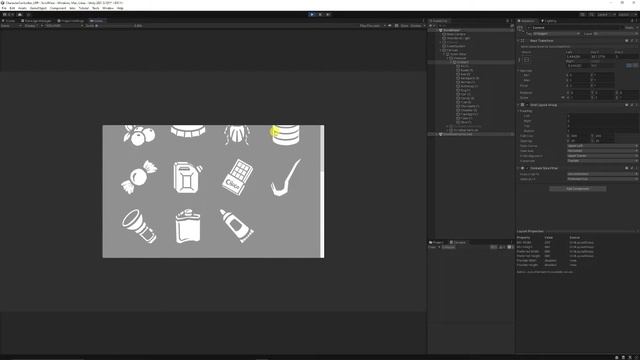Open Grid Layout Group component context menu icon
Screen dimensions: 640x360
click(x=636, y=105)
